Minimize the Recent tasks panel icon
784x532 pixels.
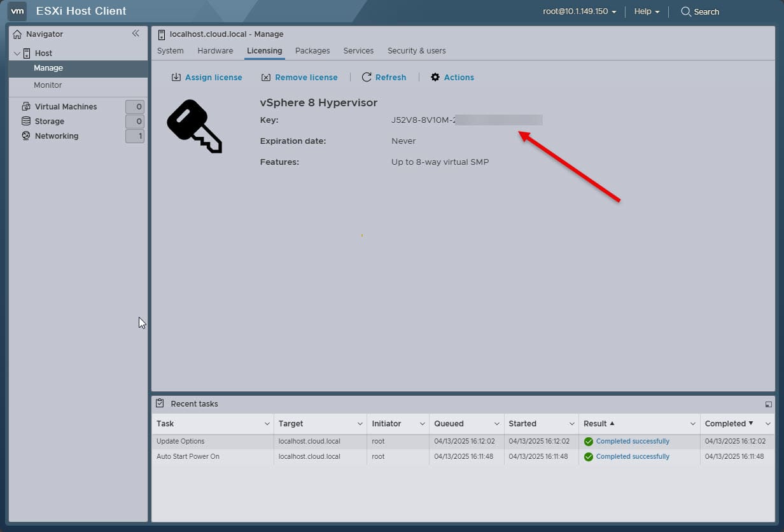point(768,404)
